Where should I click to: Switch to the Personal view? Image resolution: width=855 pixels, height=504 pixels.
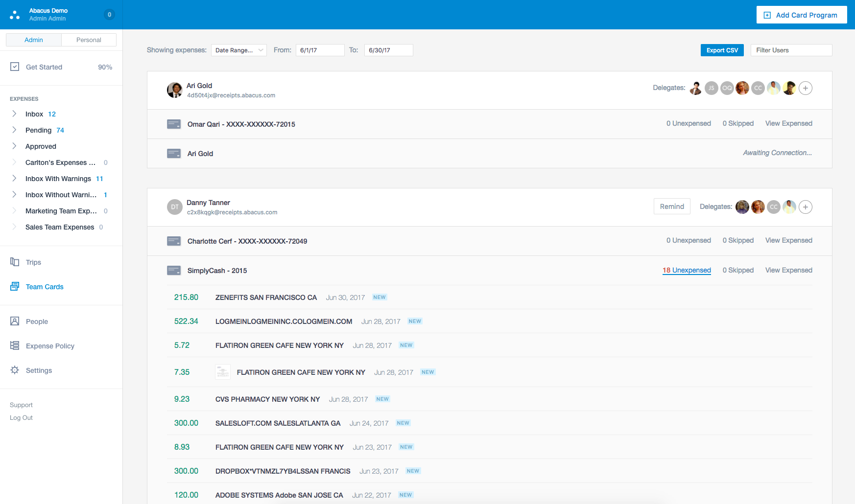(89, 40)
